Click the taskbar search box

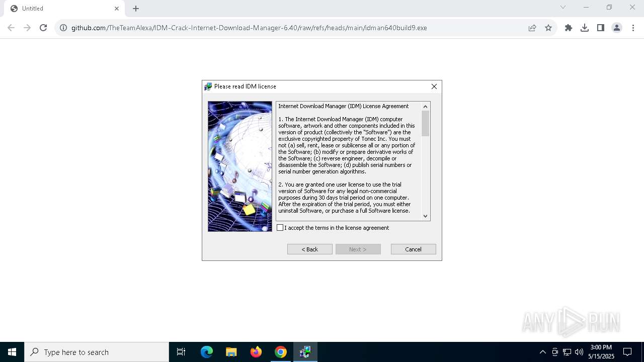pyautogui.click(x=97, y=352)
